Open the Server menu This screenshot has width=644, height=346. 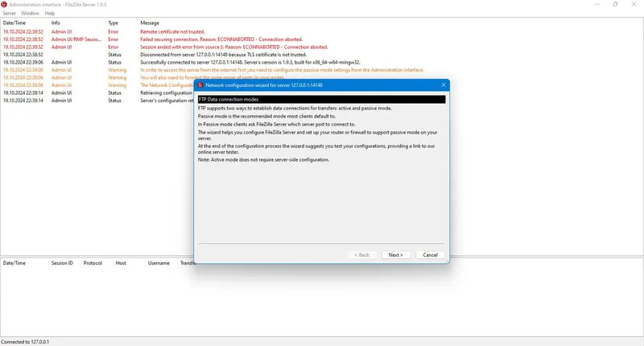tap(9, 13)
